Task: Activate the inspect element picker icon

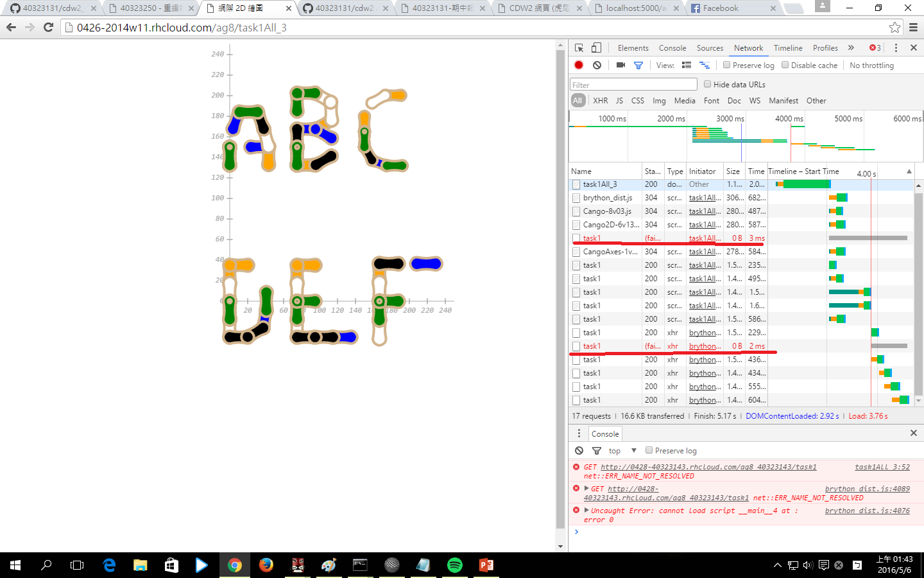Action: [579, 48]
